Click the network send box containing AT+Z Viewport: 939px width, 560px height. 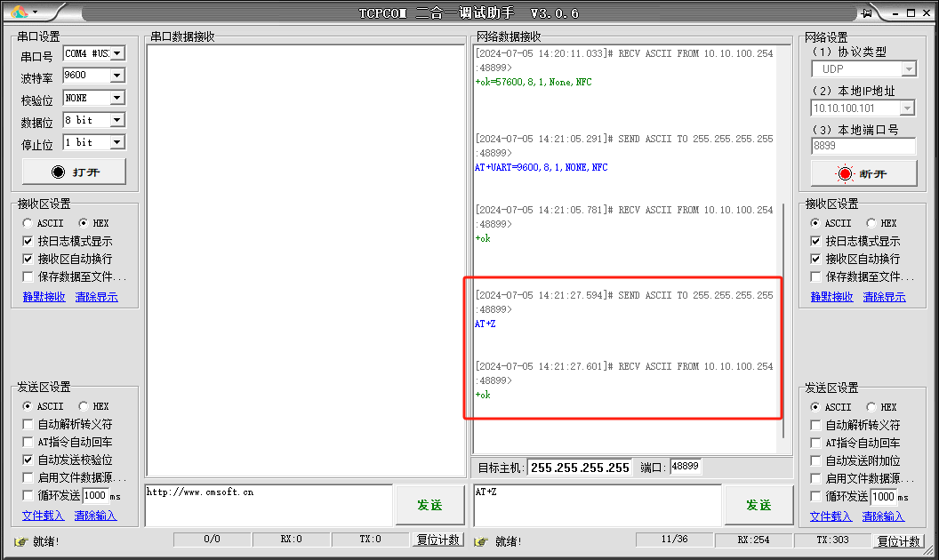point(598,505)
